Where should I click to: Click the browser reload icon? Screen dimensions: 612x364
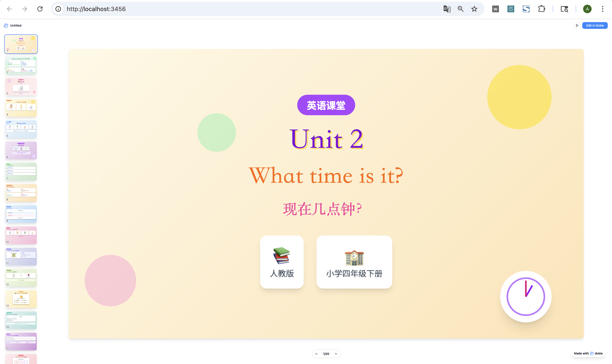pyautogui.click(x=40, y=9)
